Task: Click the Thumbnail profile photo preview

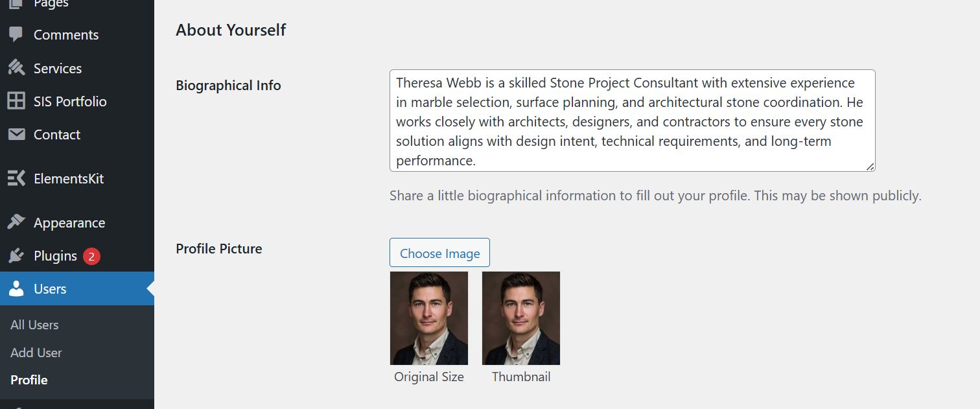Action: point(521,318)
